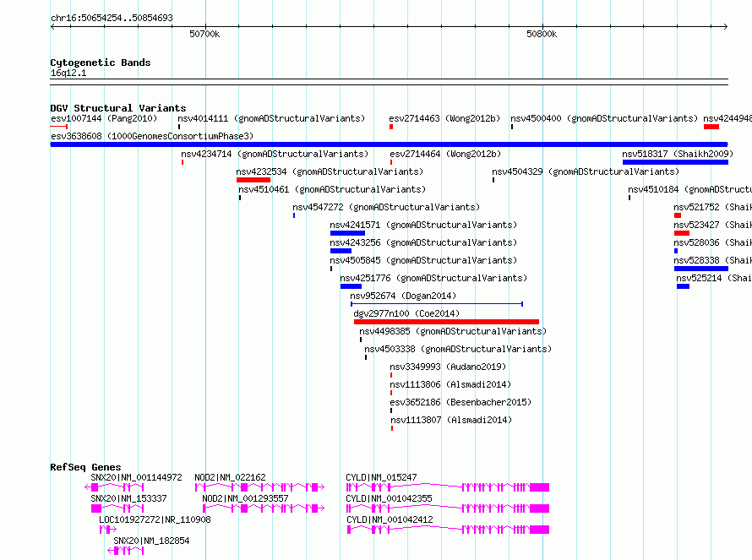Click nsv4547272 variant label
The image size is (752, 560).
pyautogui.click(x=386, y=207)
